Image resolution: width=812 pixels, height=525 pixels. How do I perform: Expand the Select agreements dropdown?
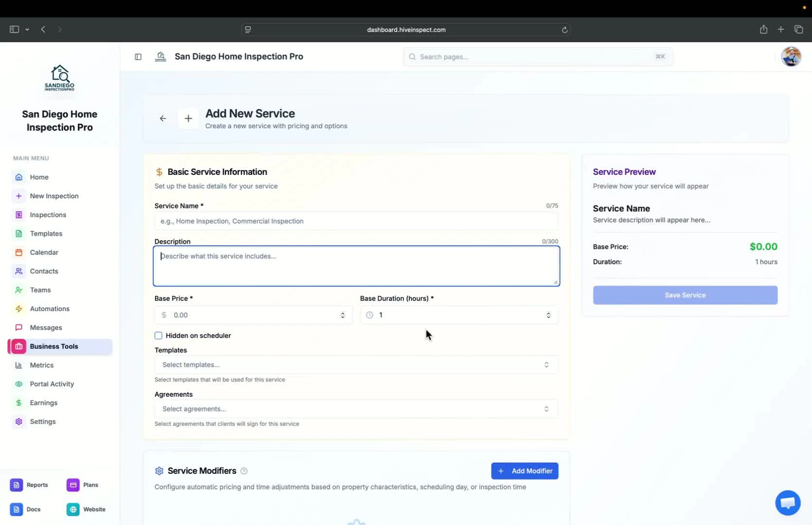coord(355,409)
